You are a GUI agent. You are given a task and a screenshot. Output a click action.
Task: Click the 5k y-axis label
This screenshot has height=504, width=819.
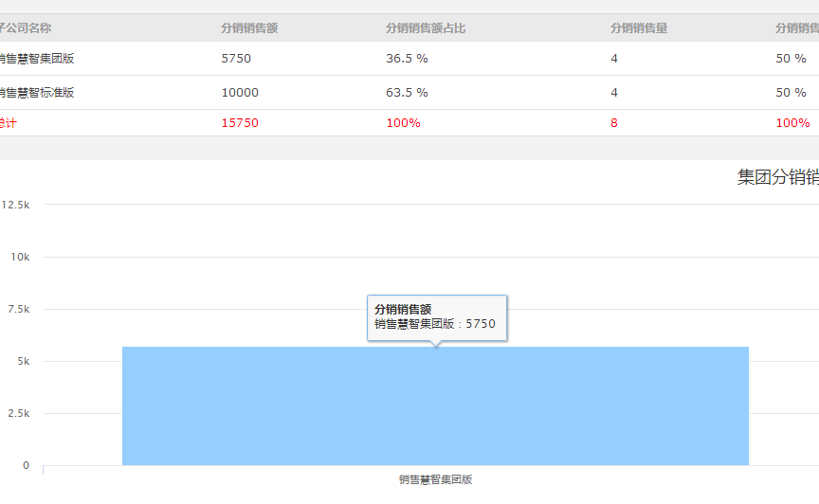click(x=24, y=361)
